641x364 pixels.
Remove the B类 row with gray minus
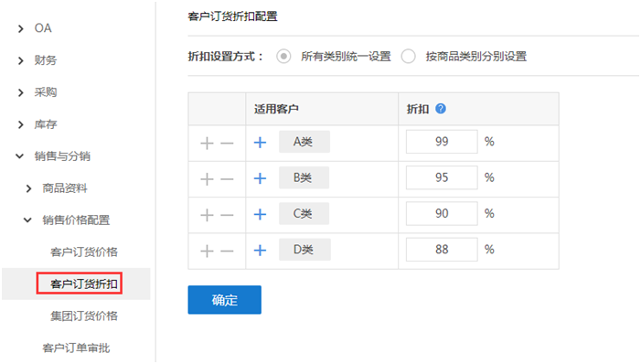[227, 179]
